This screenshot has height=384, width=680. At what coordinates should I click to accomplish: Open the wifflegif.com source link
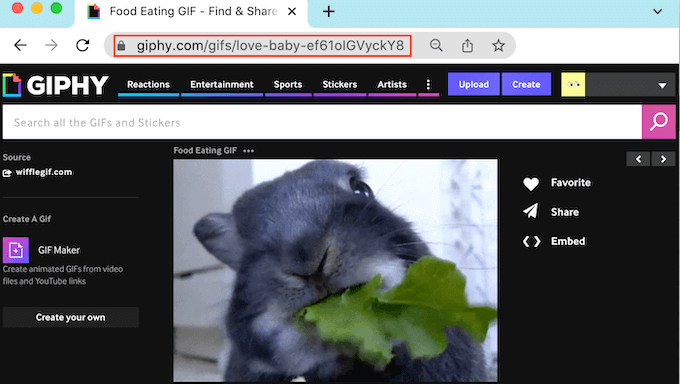44,172
